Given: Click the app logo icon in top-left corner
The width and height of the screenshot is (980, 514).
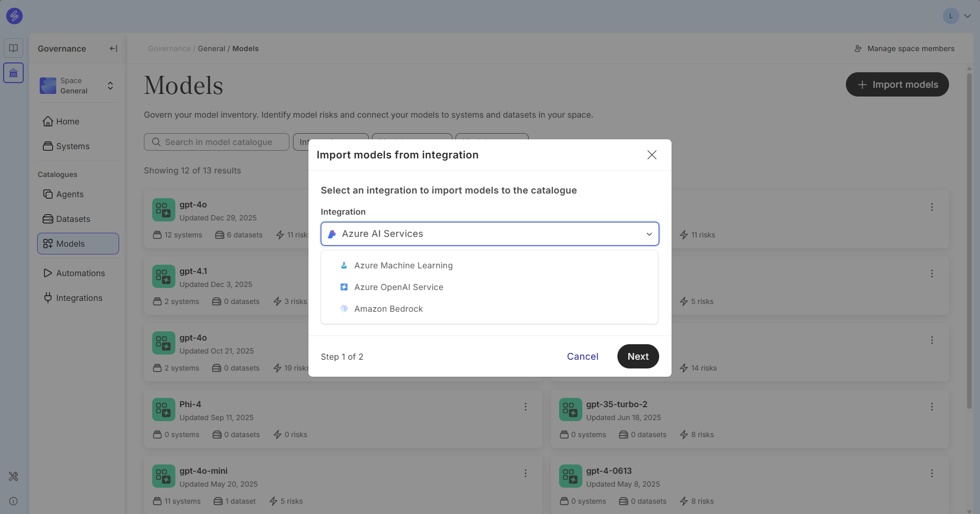Looking at the screenshot, I should [x=14, y=16].
